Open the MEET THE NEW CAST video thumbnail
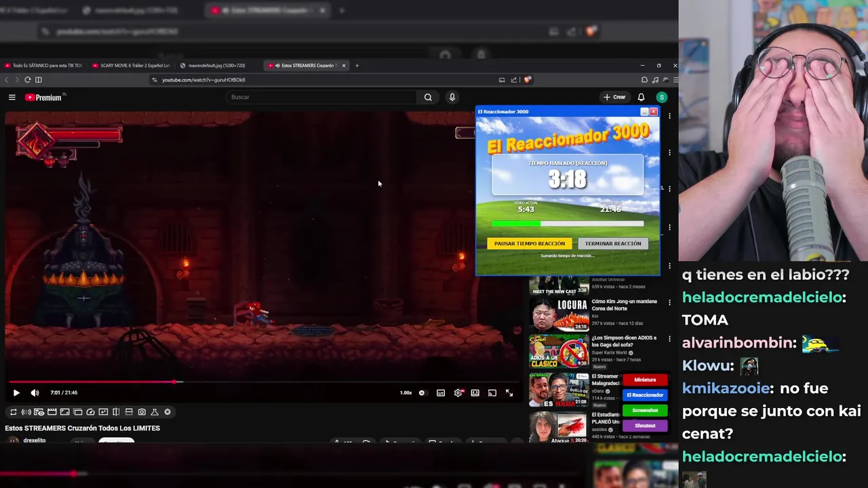The image size is (868, 488). (559, 285)
